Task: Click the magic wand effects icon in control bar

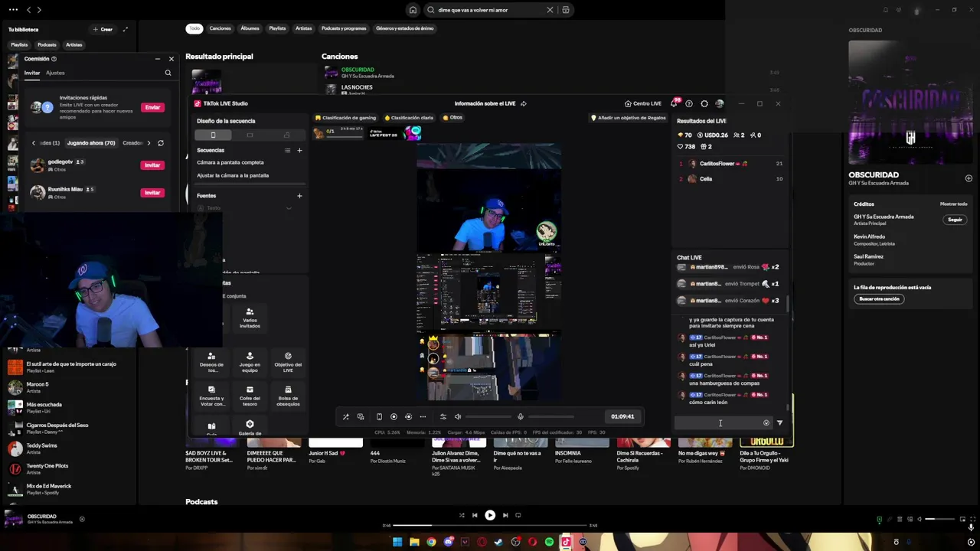Action: coord(346,416)
